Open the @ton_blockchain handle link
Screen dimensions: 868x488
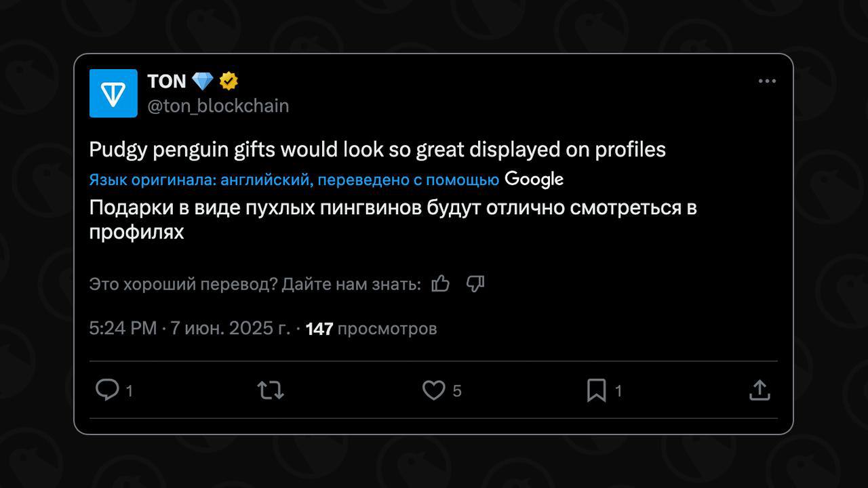click(218, 106)
